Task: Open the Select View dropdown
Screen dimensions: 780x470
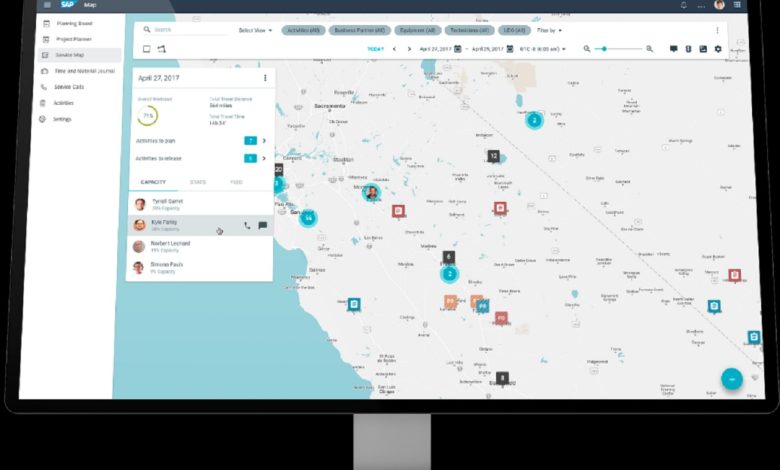Action: point(256,31)
